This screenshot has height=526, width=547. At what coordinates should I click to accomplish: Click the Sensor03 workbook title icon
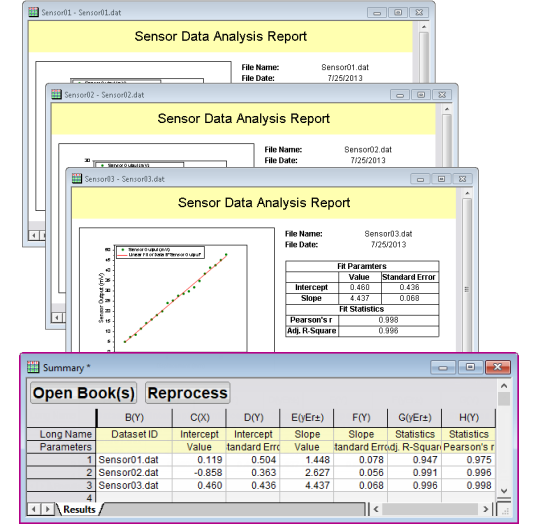pos(77,179)
